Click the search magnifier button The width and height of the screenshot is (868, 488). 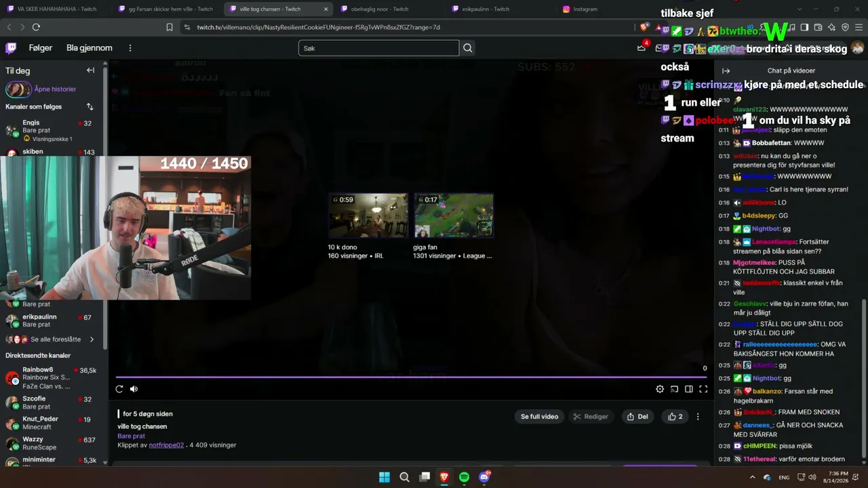click(467, 48)
